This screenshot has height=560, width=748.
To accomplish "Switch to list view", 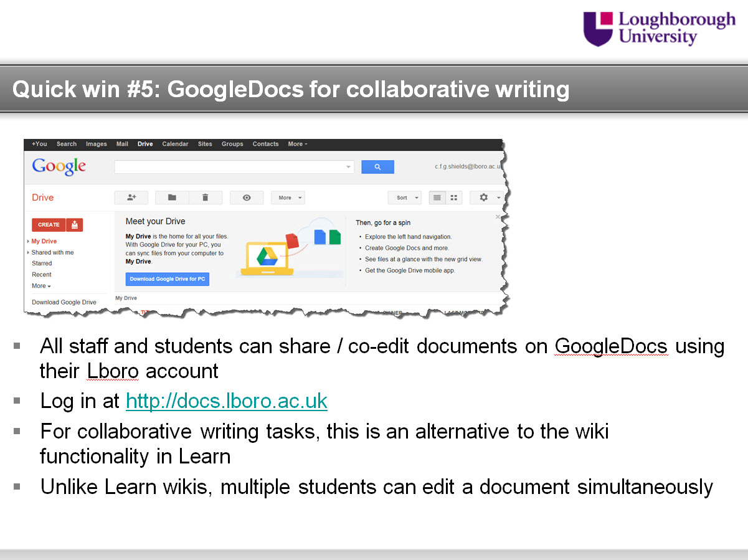I will click(x=437, y=197).
